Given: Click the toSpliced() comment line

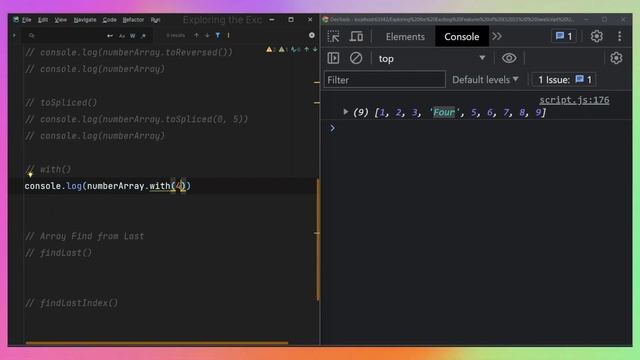Looking at the screenshot, I should 61,102.
